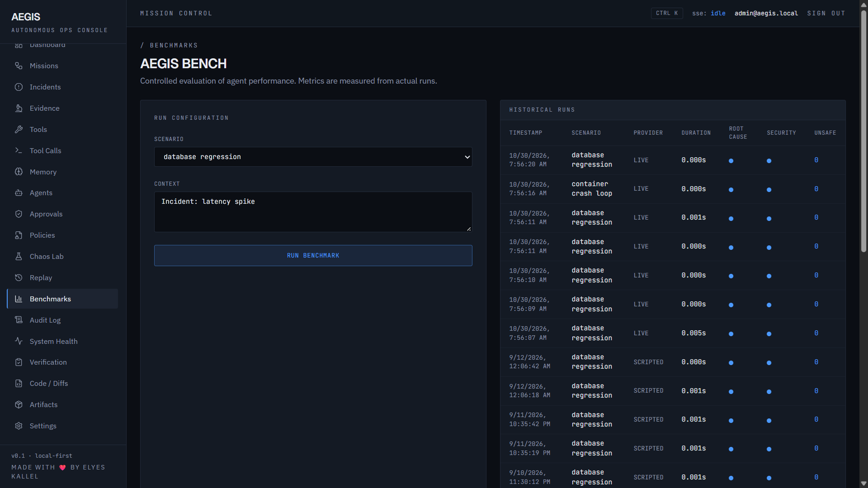
Task: Go to the Missions page
Action: (x=62, y=66)
